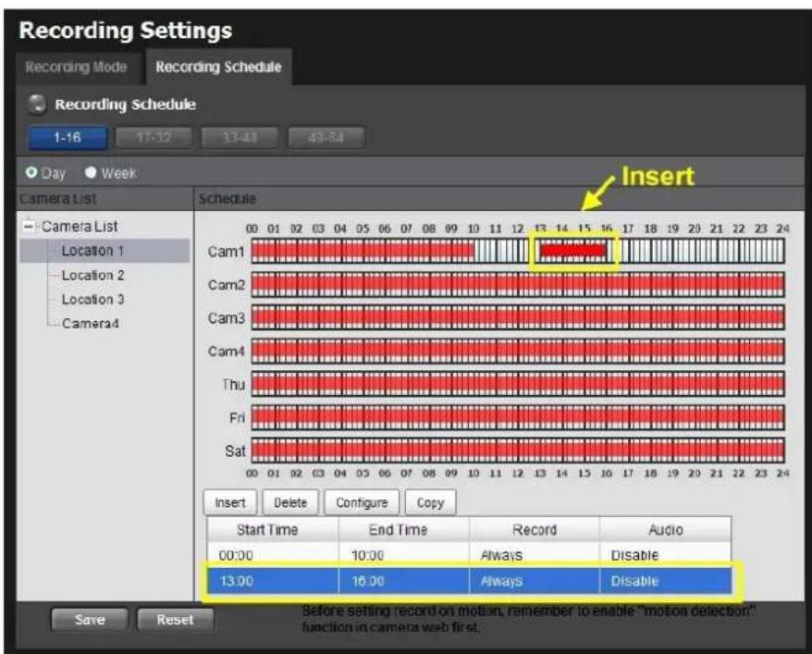Select camera group 33-48
Image resolution: width=812 pixels, height=654 pixels.
[x=240, y=138]
